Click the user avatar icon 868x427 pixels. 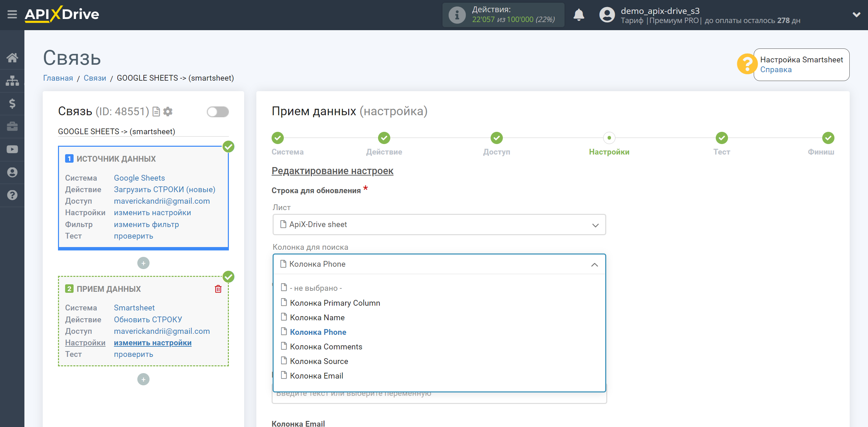tap(607, 15)
